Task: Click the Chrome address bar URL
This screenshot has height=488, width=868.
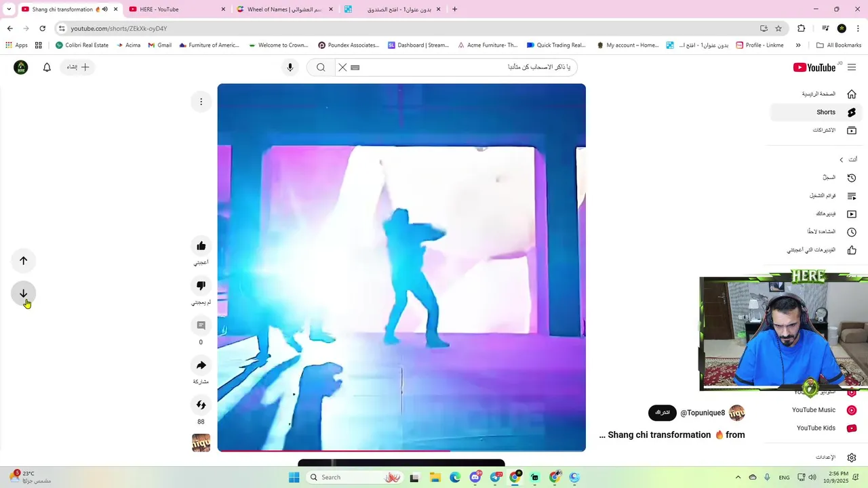Action: point(119,28)
